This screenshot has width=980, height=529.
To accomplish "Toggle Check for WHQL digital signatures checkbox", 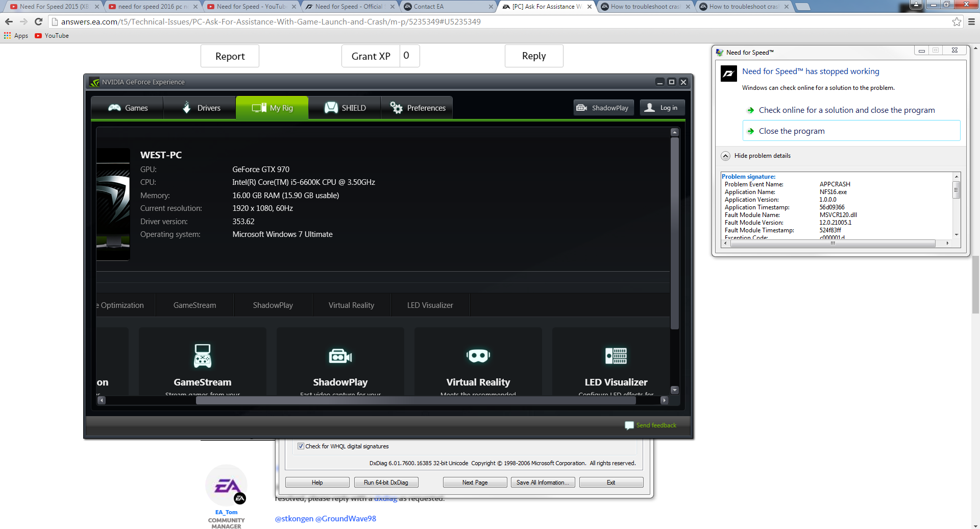I will tap(301, 446).
